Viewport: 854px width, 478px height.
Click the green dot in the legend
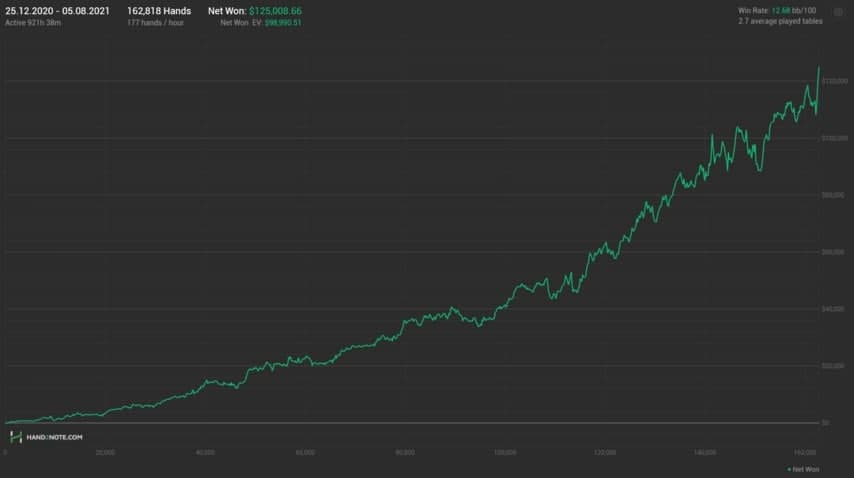[789, 469]
